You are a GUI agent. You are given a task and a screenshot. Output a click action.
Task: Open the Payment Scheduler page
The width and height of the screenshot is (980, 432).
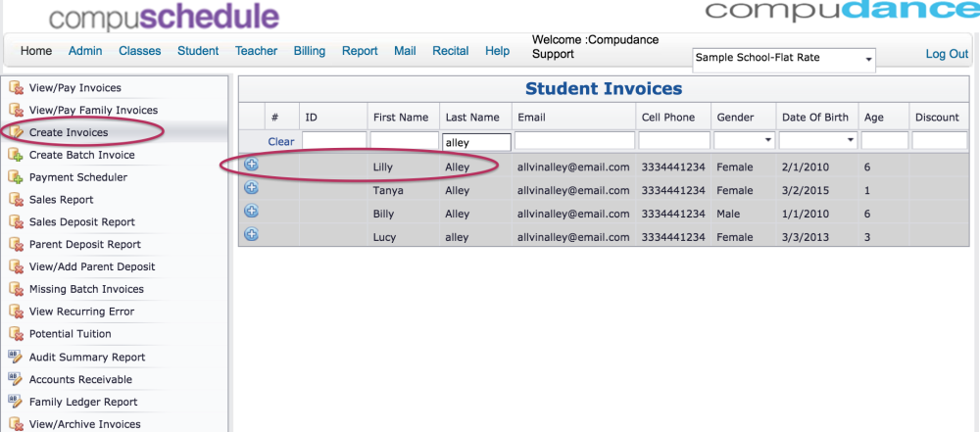point(78,177)
